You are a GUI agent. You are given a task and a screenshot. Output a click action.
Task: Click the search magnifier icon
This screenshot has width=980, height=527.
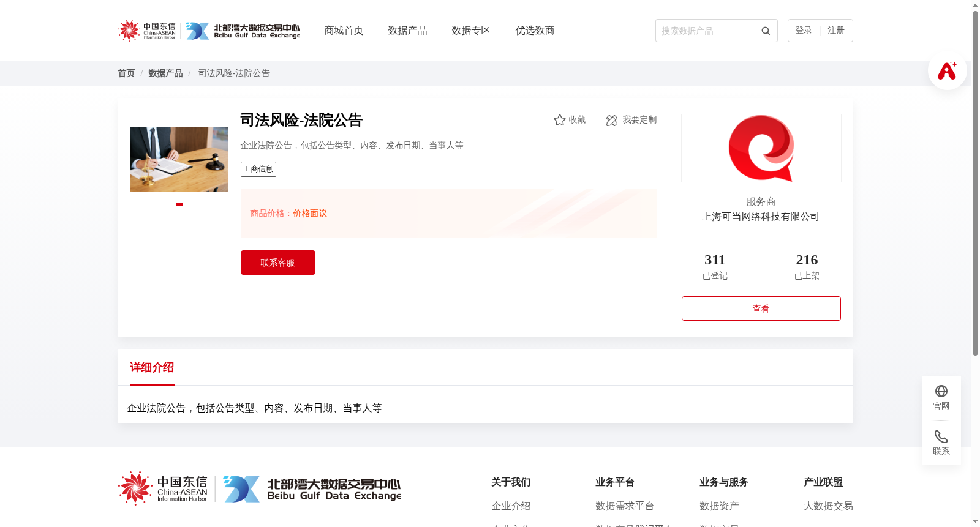tap(766, 31)
